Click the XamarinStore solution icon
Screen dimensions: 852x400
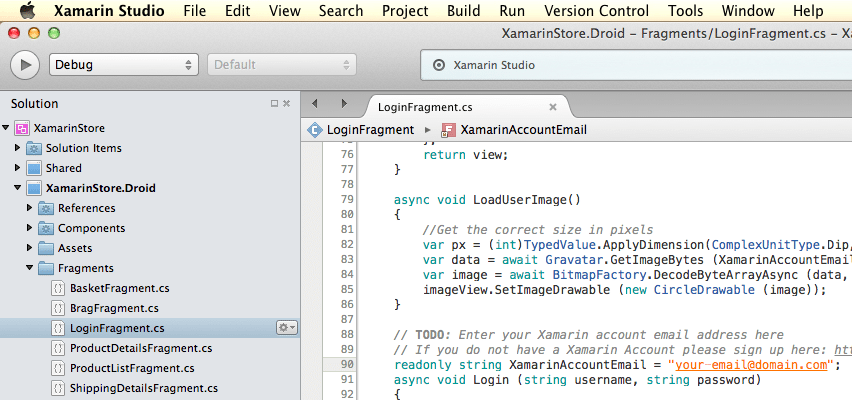click(x=22, y=128)
